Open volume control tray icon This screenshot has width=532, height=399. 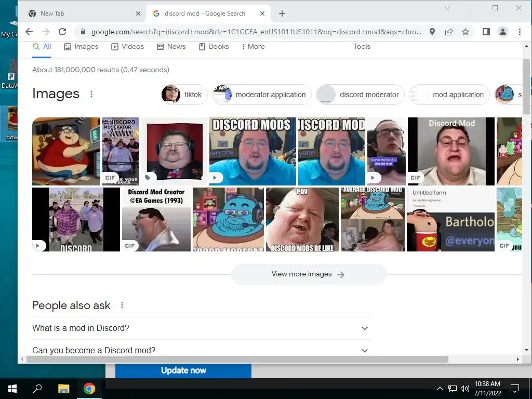[464, 389]
